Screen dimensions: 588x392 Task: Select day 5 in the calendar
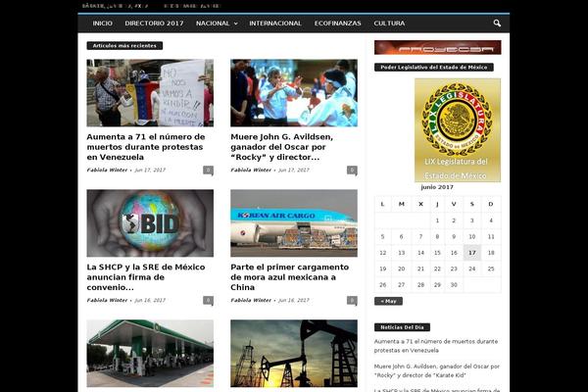[383, 237]
